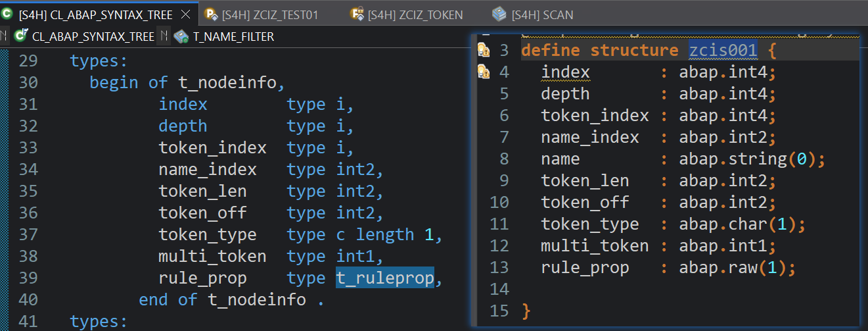Click the closing brace on popup line 15
Viewport: 868px width, 331px height.
coord(526,311)
